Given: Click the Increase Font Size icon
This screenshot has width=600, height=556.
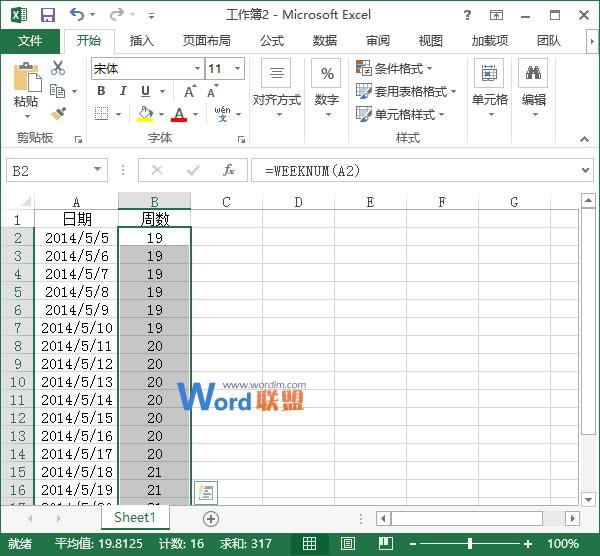Looking at the screenshot, I should click(190, 91).
